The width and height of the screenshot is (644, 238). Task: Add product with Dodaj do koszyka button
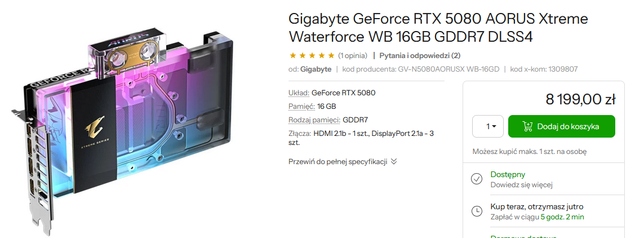(561, 126)
